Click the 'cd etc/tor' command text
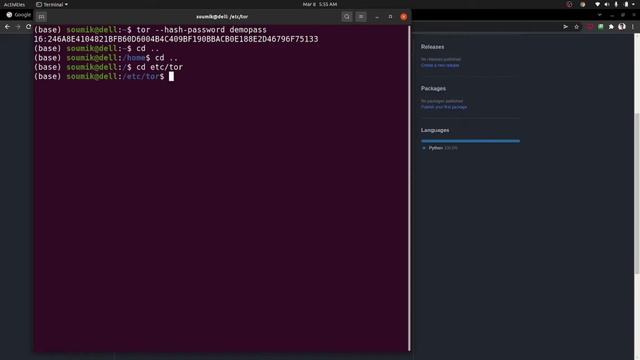Screen dimensions: 640x360 point(160,67)
